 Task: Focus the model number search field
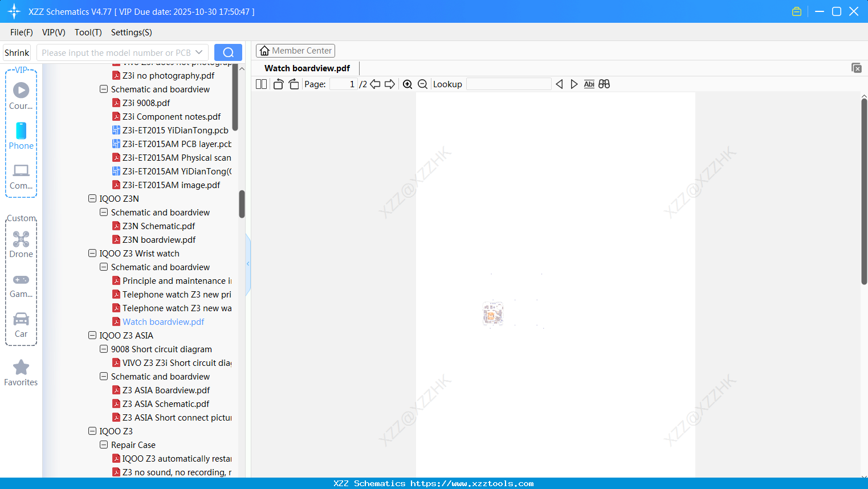pyautogui.click(x=117, y=52)
